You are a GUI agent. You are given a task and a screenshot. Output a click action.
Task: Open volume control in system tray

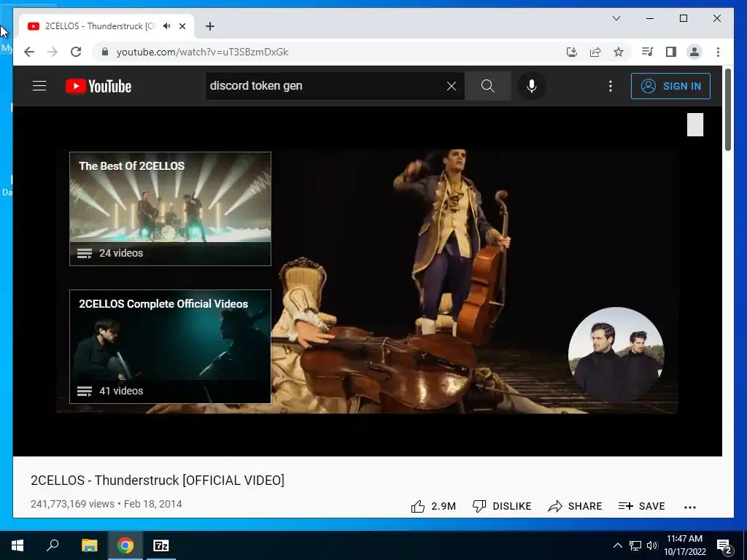click(x=651, y=545)
